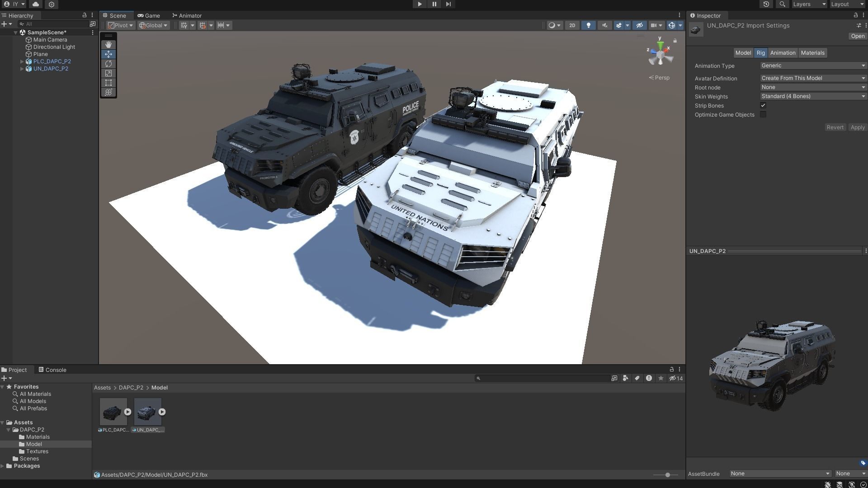Open Project search in Search window icon

[x=614, y=378]
